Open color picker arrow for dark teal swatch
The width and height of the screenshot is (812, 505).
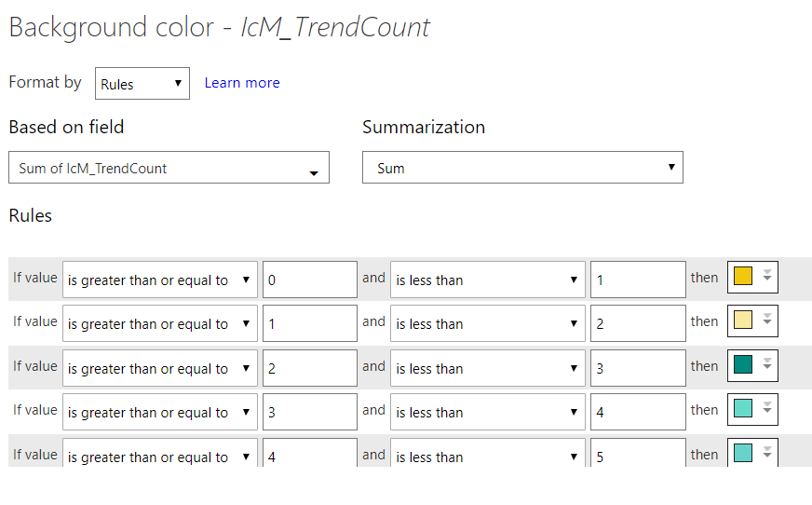pos(767,364)
